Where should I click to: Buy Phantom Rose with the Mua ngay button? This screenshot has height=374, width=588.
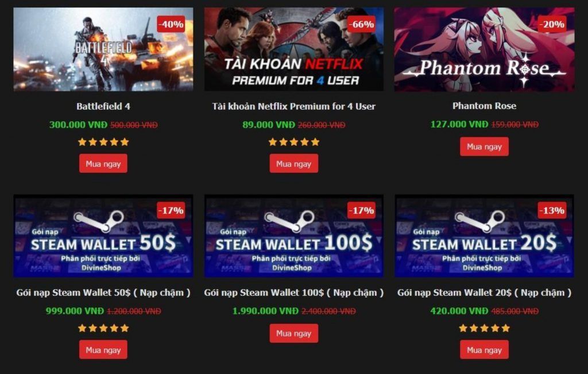484,146
